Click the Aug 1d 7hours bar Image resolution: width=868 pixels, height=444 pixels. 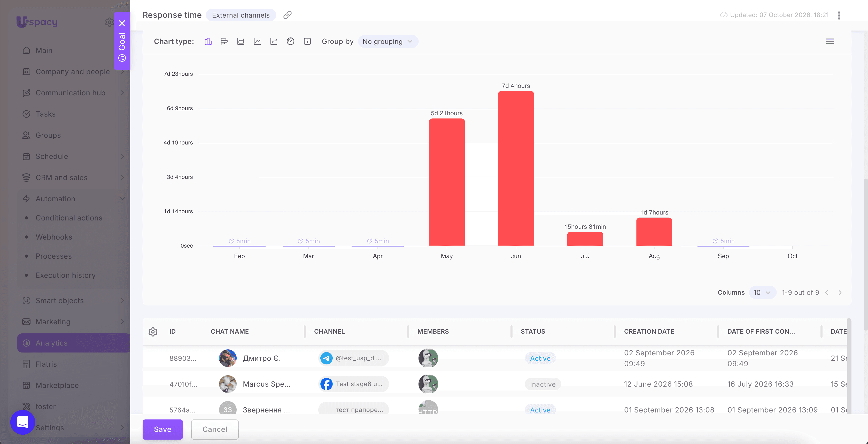(654, 232)
